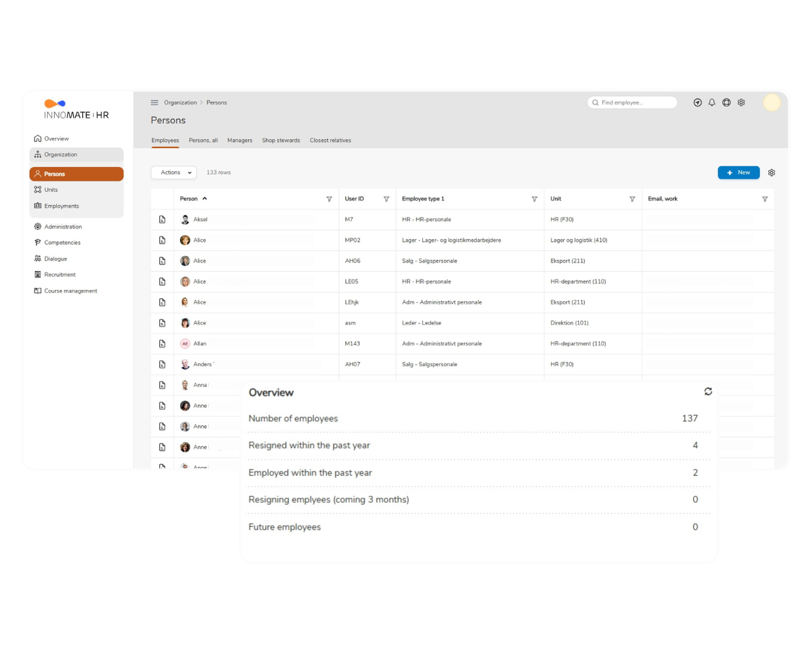Refresh the Overview statistics panel
812x653 pixels.
click(708, 392)
